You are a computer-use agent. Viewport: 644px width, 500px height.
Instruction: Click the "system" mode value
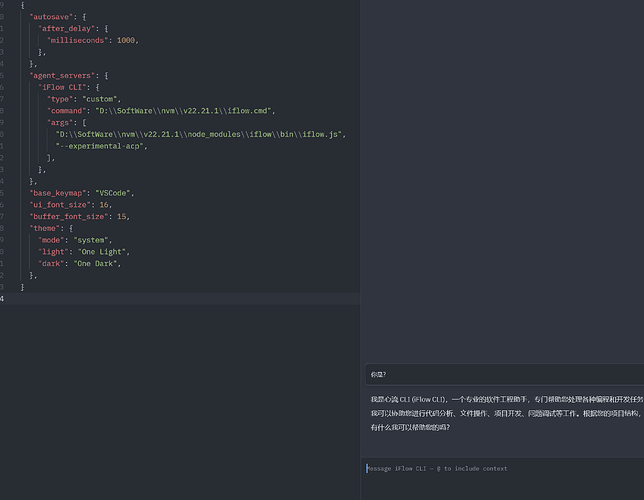pos(91,240)
